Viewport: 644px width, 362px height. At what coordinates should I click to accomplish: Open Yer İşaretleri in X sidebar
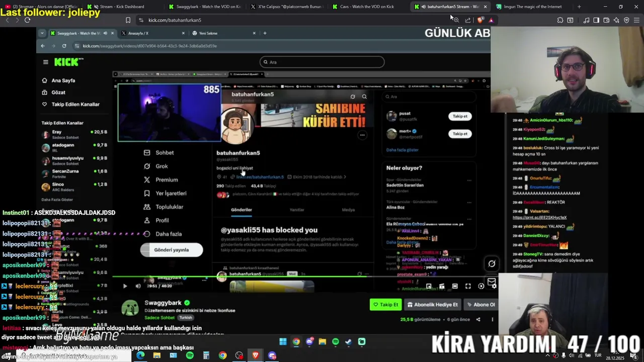165,194
